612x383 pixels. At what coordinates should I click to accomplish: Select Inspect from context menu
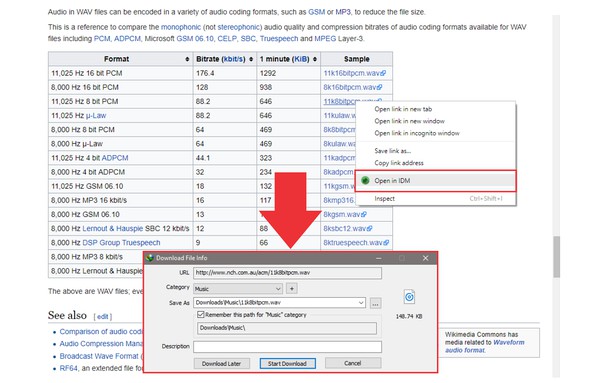point(384,199)
